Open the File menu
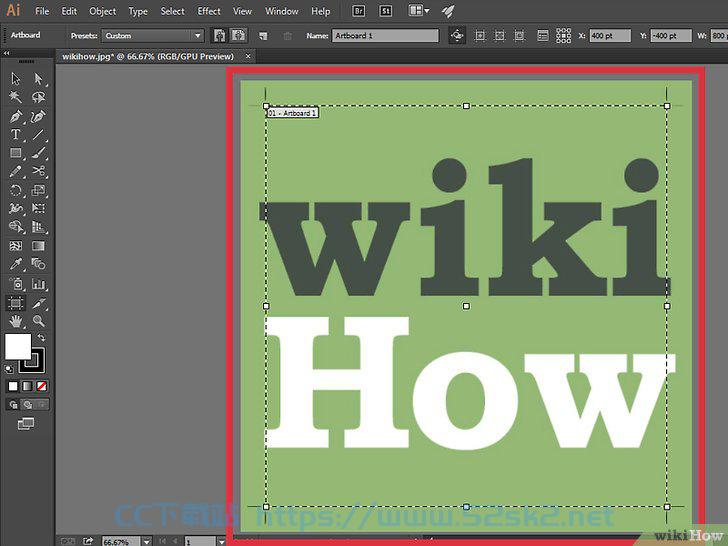The width and height of the screenshot is (728, 546). tap(42, 11)
